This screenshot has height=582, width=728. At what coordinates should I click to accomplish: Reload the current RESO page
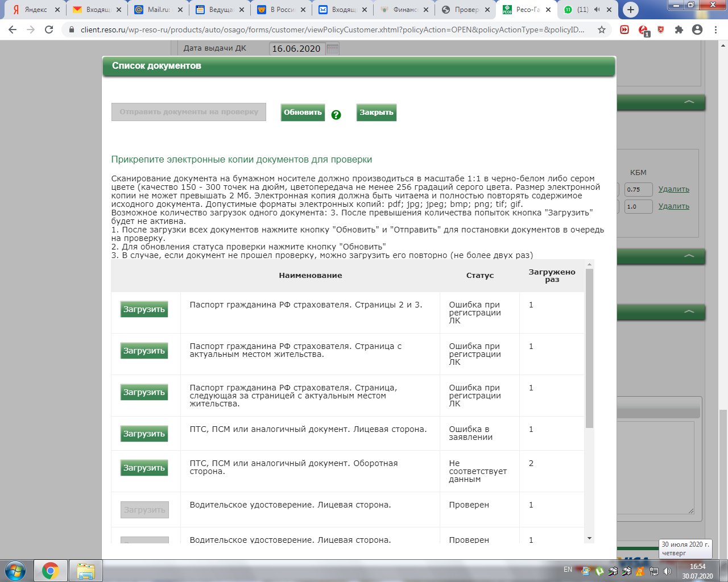pos(49,30)
